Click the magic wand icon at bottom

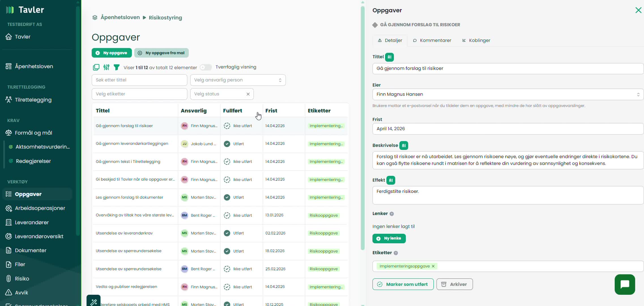point(94,302)
